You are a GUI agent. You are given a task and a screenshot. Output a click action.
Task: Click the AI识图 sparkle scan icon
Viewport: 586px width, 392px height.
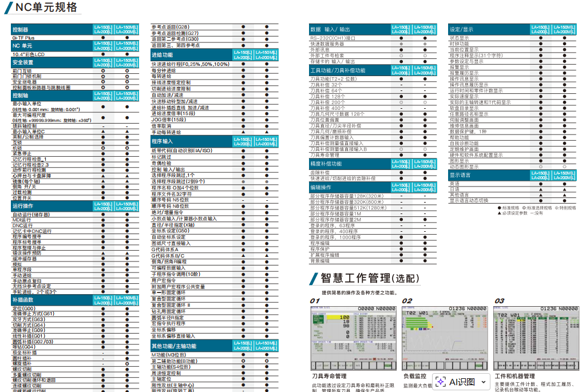pyautogui.click(x=441, y=382)
